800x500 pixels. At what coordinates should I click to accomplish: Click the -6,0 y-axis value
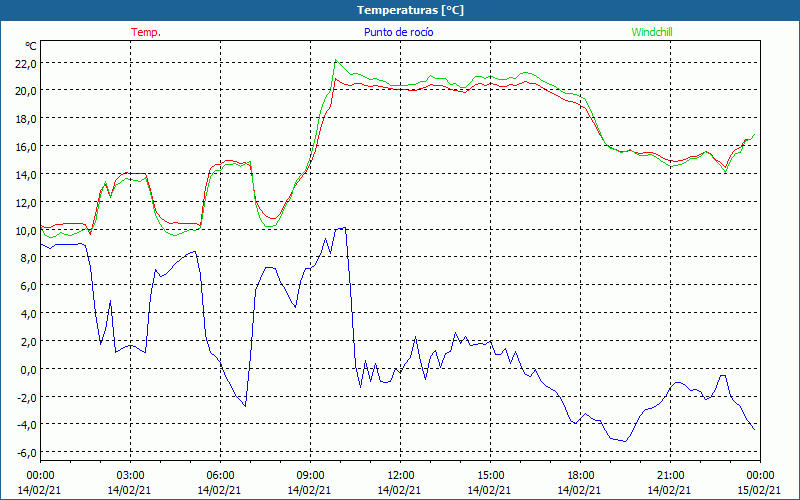pos(27,453)
